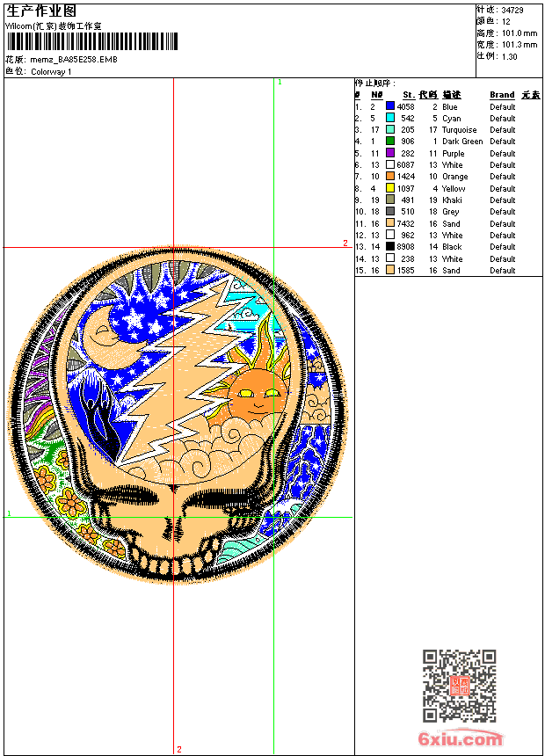Click the width value 101.3 mm
The height and width of the screenshot is (756, 545).
[520, 45]
